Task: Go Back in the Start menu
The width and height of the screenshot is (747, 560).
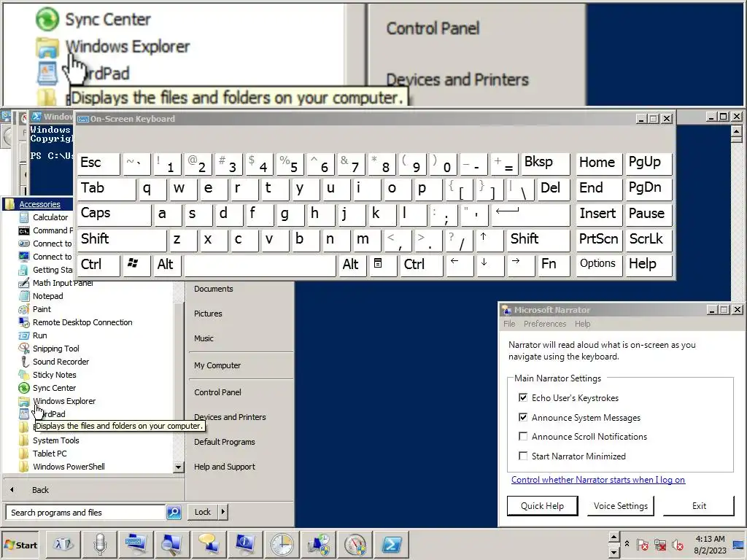Action: (40, 490)
